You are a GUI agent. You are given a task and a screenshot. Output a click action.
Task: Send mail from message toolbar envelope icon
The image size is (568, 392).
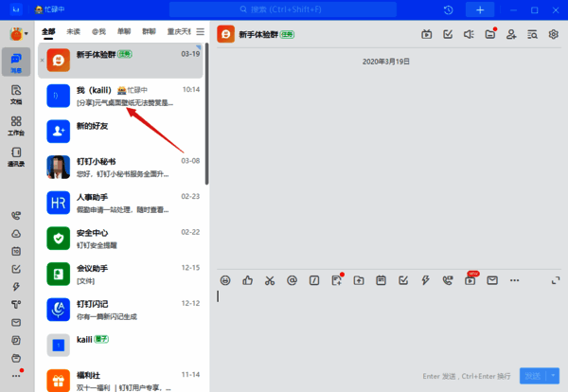[x=492, y=280]
